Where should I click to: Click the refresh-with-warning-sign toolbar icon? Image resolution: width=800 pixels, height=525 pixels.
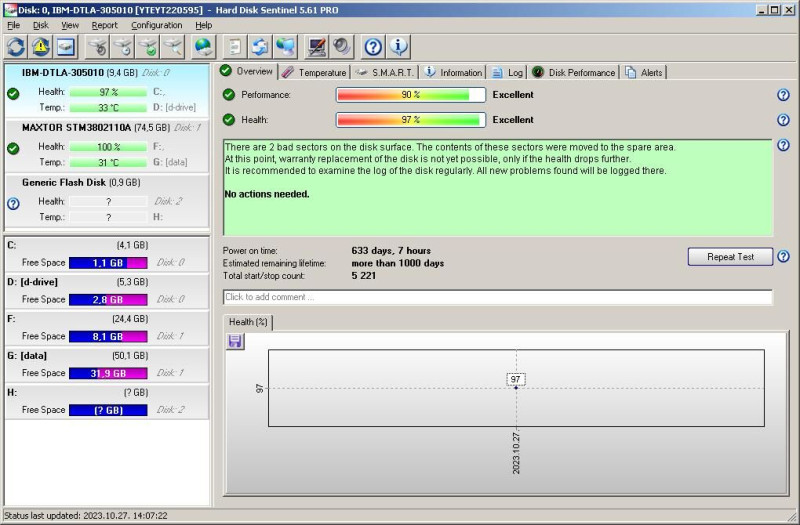[x=41, y=47]
